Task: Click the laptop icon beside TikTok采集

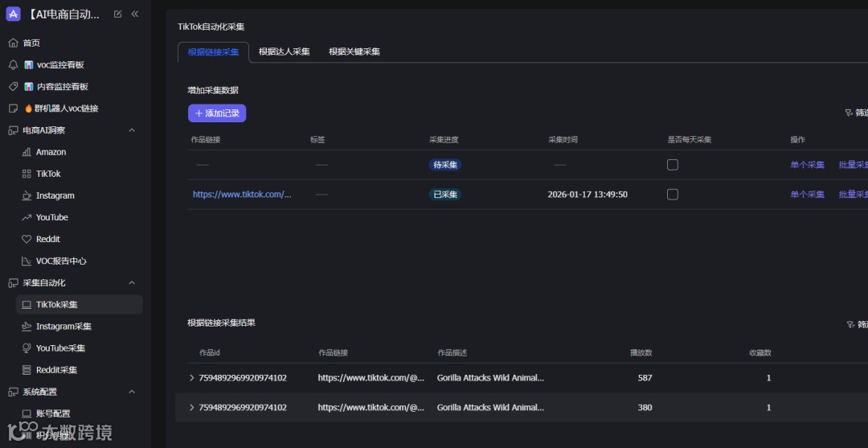Action: 27,305
